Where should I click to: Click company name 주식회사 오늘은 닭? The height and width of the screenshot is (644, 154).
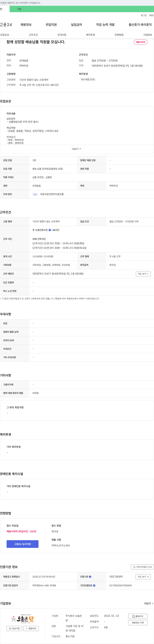pyautogui.click(x=74, y=618)
